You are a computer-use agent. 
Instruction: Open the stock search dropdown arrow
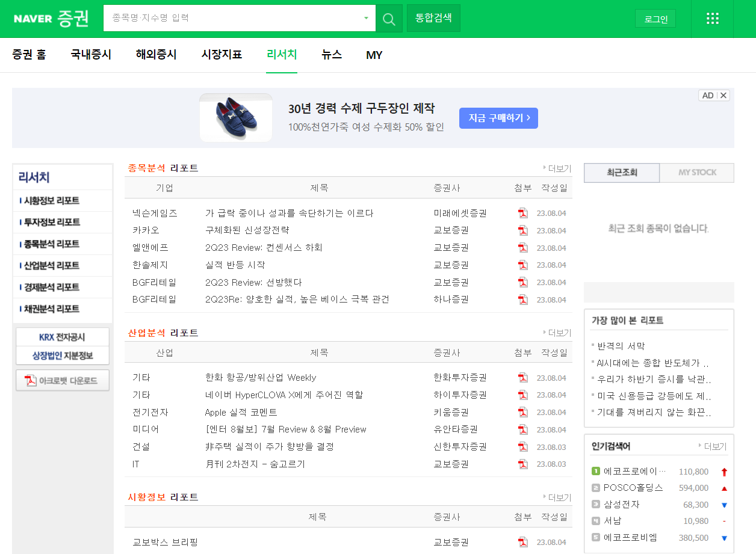pos(365,18)
